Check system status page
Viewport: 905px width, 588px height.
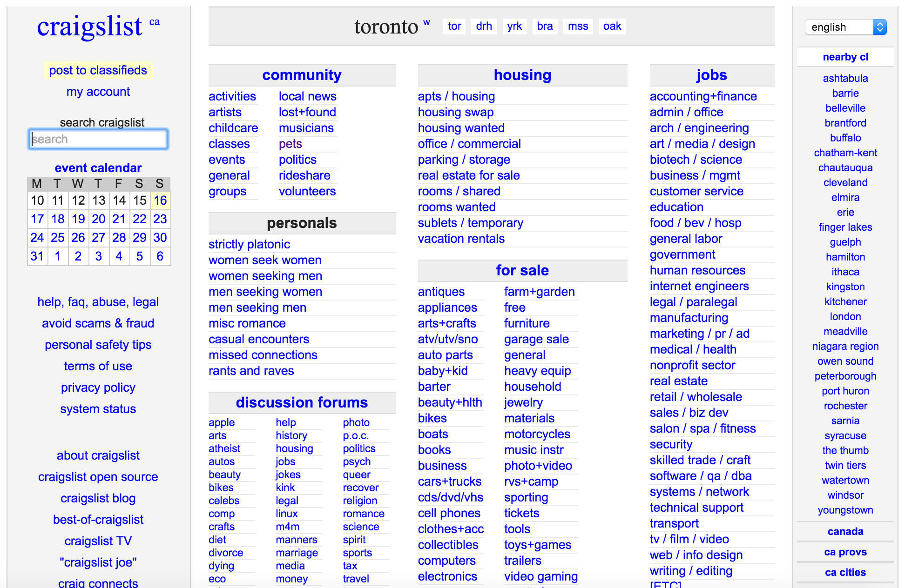(x=98, y=409)
